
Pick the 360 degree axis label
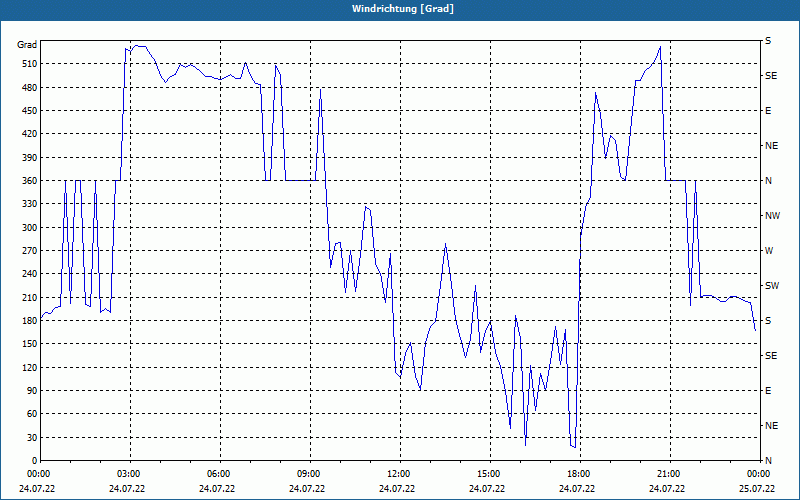pyautogui.click(x=30, y=181)
